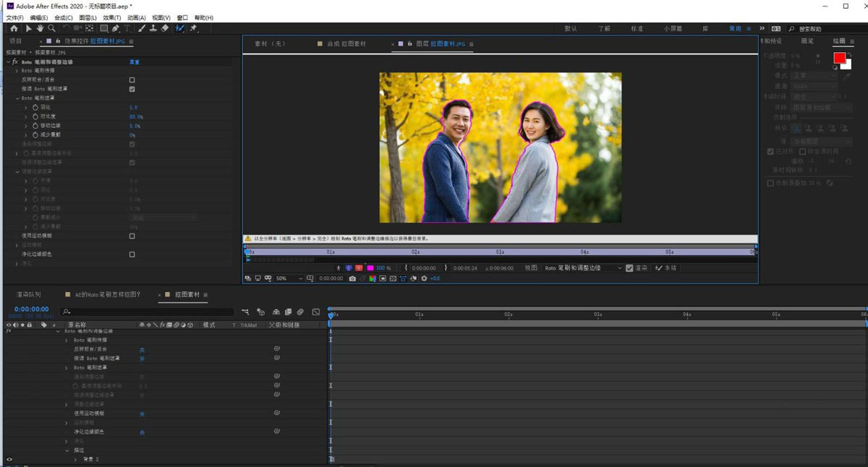
Task: Select the Hand tool
Action: [x=41, y=28]
